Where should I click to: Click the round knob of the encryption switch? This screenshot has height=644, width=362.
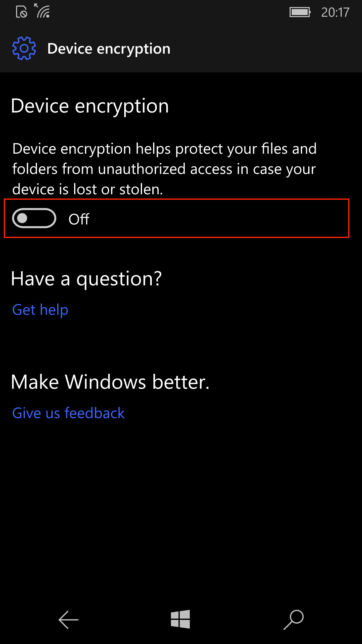[22, 218]
